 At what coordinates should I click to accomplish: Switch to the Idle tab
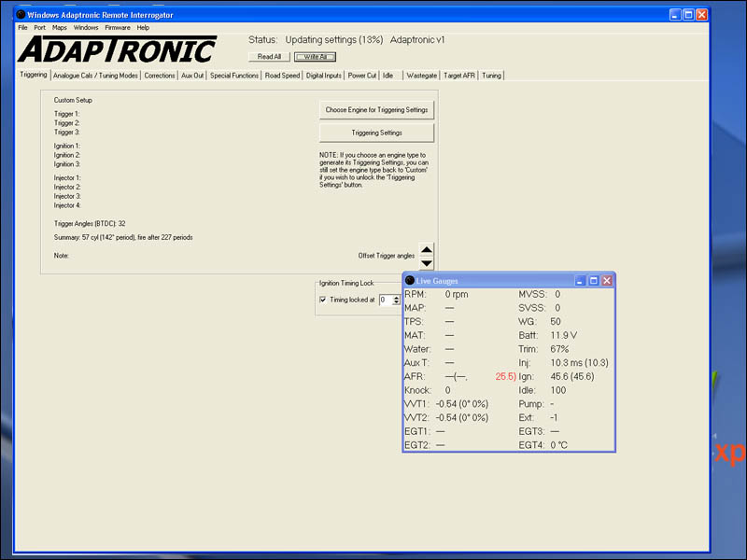[388, 76]
